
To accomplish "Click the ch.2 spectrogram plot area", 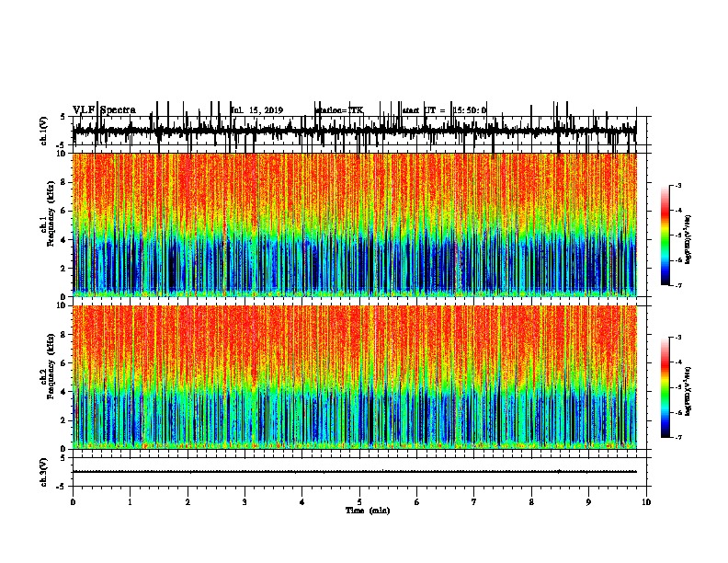I will 355,377.
